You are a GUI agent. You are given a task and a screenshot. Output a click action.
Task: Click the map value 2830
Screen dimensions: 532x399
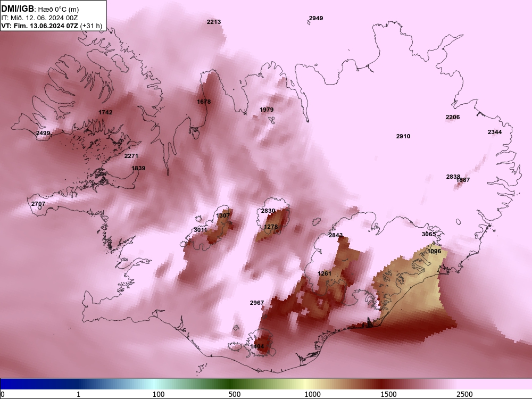click(x=268, y=211)
